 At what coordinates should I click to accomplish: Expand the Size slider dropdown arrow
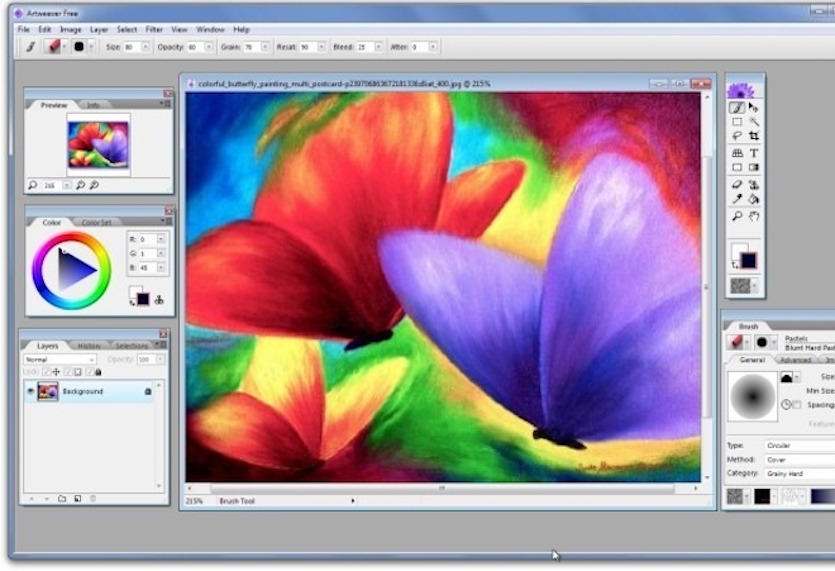pyautogui.click(x=145, y=47)
